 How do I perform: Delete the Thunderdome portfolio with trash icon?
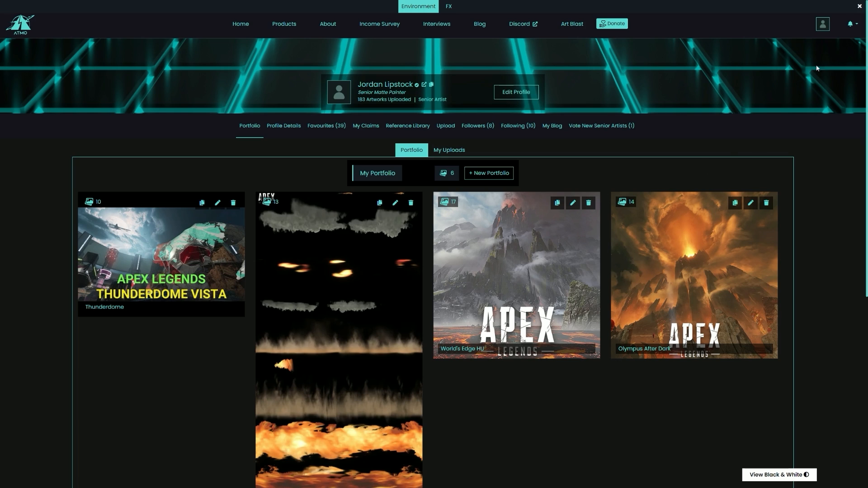233,203
